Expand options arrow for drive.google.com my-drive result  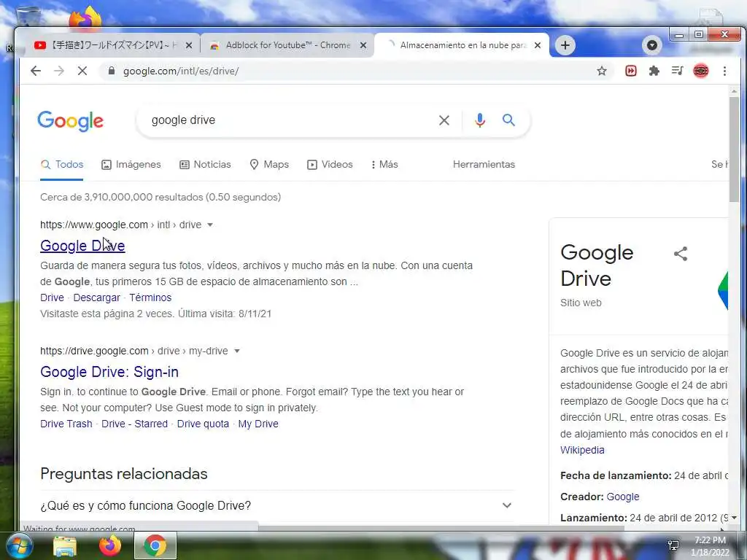237,351
